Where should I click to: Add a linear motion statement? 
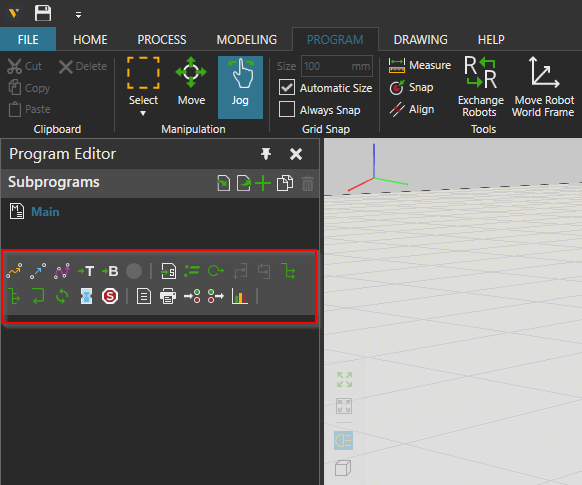(x=38, y=271)
